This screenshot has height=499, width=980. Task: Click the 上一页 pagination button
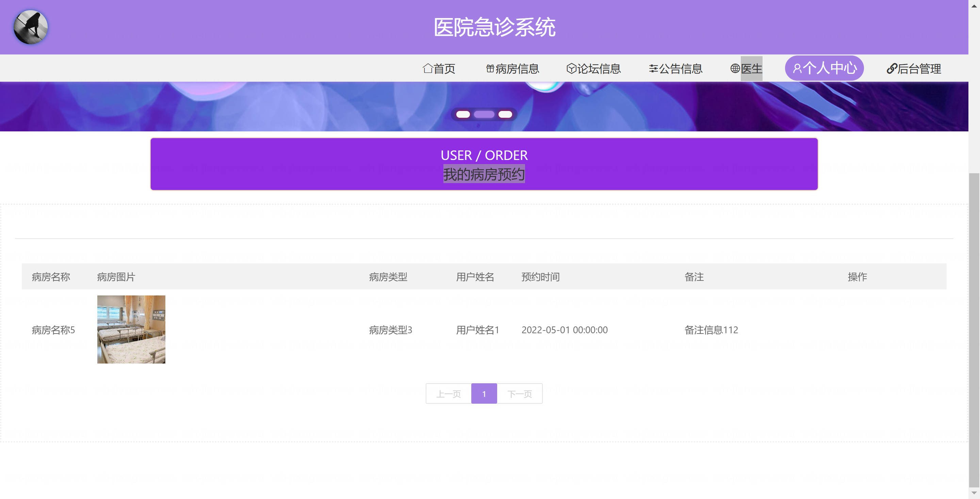[x=448, y=393]
